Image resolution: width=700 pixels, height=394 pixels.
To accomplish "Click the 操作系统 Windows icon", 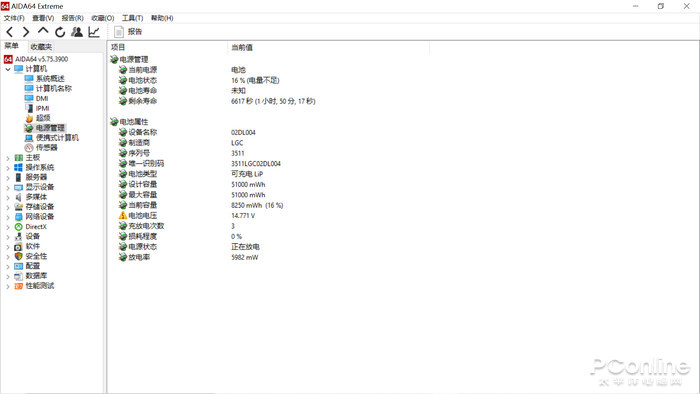I will click(x=18, y=168).
